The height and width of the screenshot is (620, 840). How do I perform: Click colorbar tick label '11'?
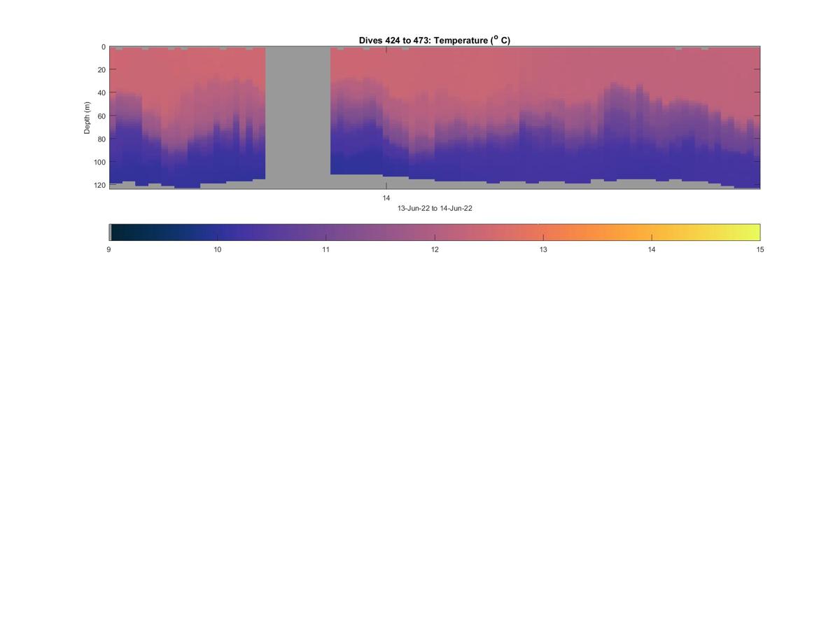325,250
